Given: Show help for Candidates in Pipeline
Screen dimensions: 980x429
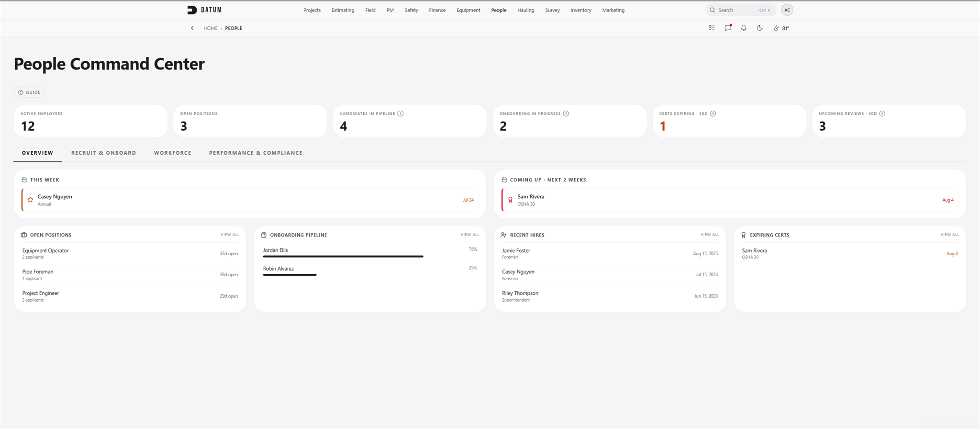Looking at the screenshot, I should click(401, 113).
